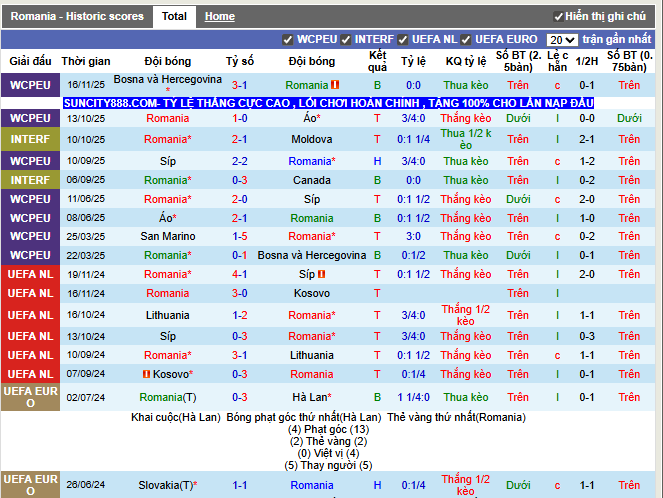Click half-time score 0-3 on 13/10/24

[x=586, y=337]
